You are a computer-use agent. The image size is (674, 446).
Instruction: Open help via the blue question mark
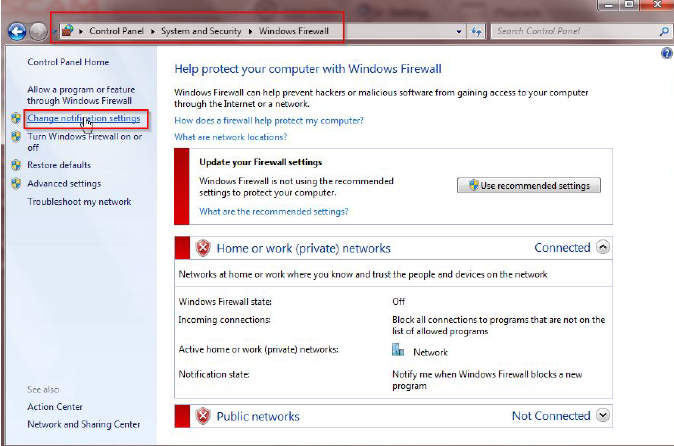[667, 53]
